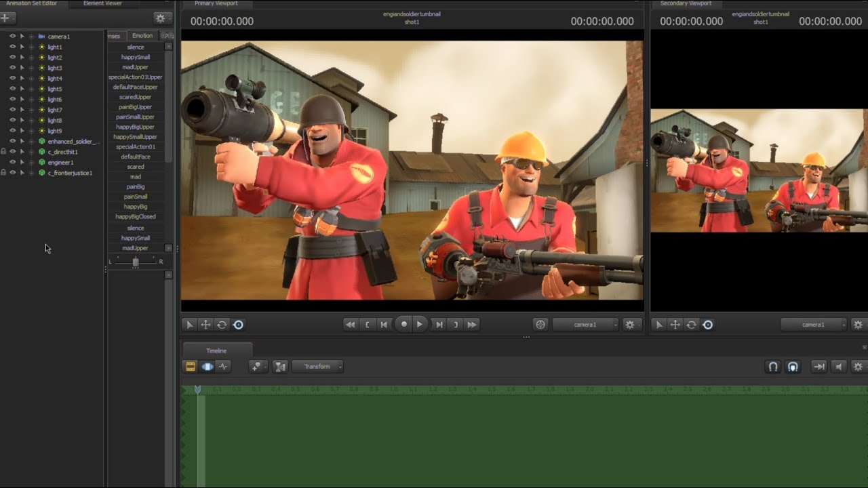
Task: Choose the select arrow tool in Primary Viewport
Action: pos(190,325)
